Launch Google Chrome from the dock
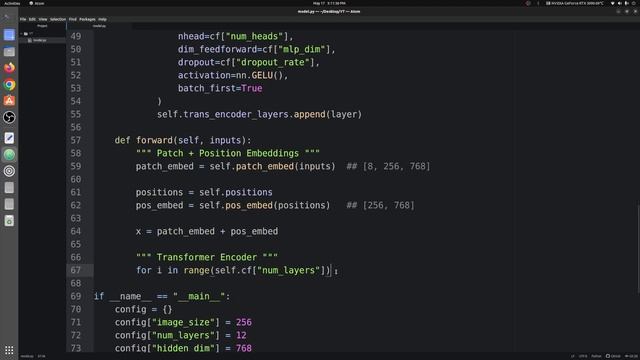Screen dimensions: 640x360 [x=9, y=84]
